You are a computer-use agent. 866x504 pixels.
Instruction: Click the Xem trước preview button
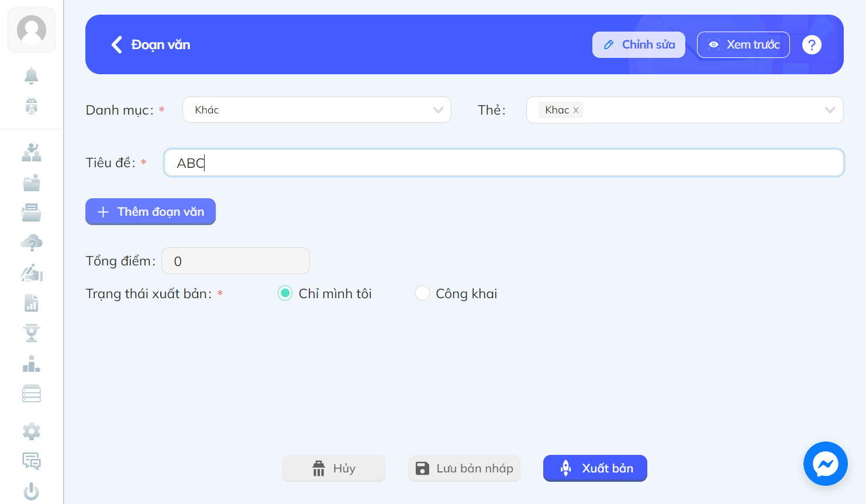point(743,44)
